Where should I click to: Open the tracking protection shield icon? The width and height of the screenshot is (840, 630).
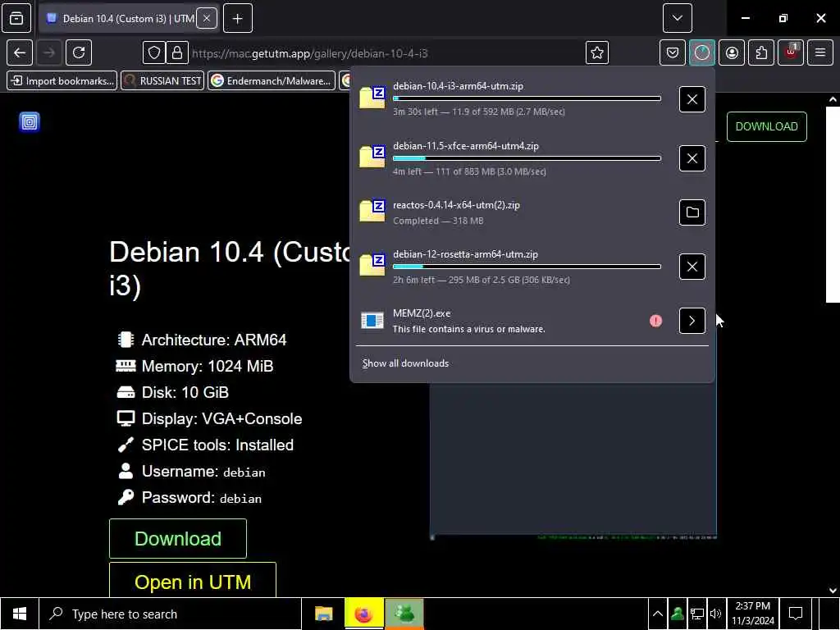point(153,52)
